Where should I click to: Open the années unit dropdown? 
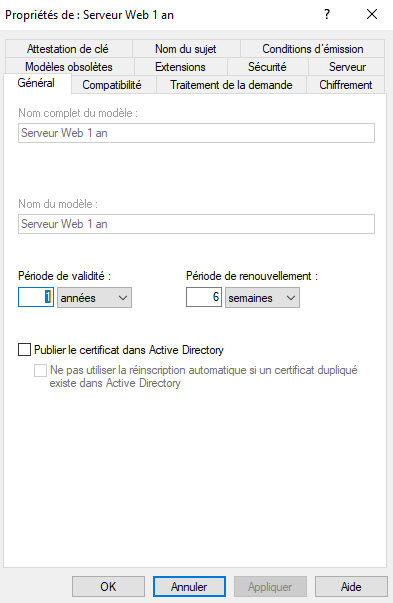click(x=94, y=298)
